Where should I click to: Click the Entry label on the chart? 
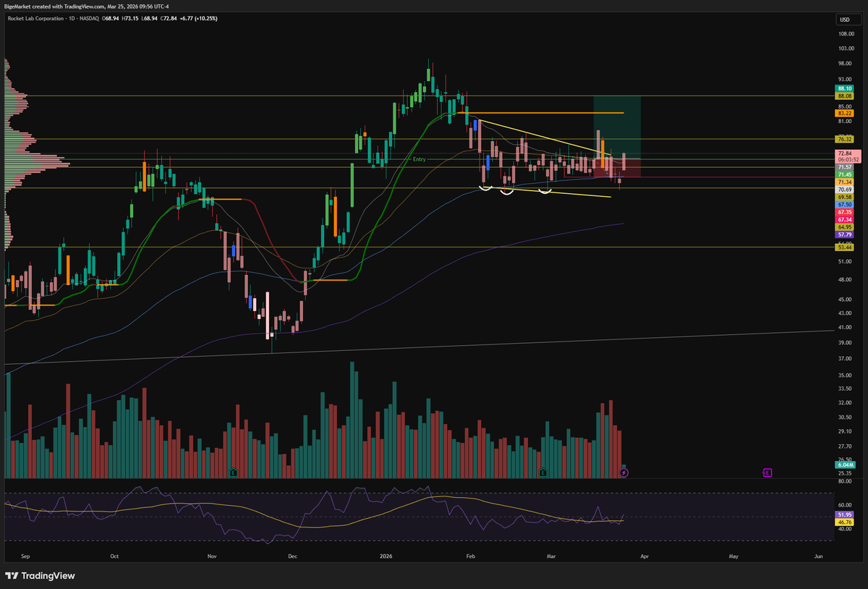coord(420,159)
